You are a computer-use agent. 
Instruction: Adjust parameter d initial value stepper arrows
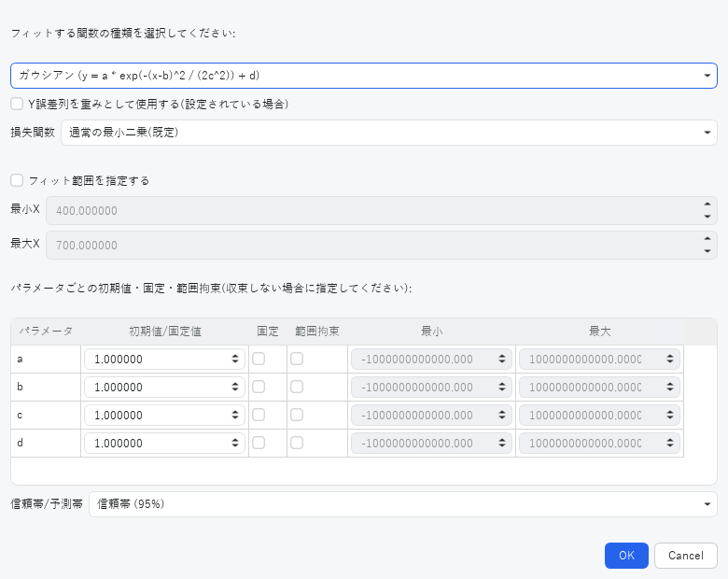[x=235, y=443]
